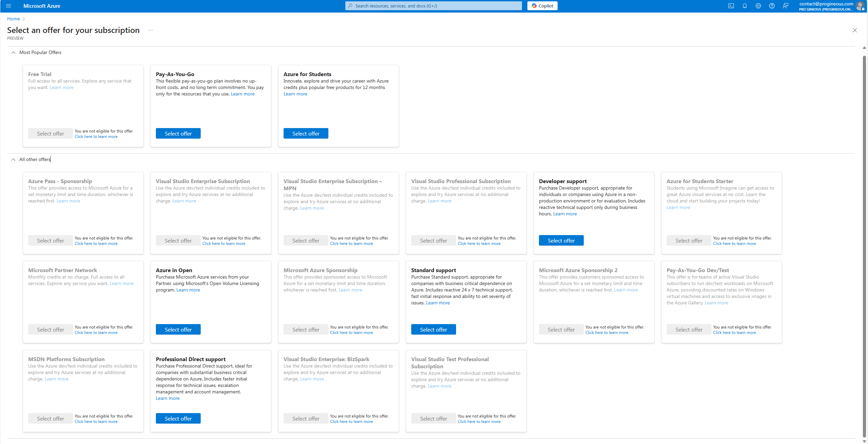
Task: Click here to learn more under Azure for Students Starter
Action: [735, 244]
